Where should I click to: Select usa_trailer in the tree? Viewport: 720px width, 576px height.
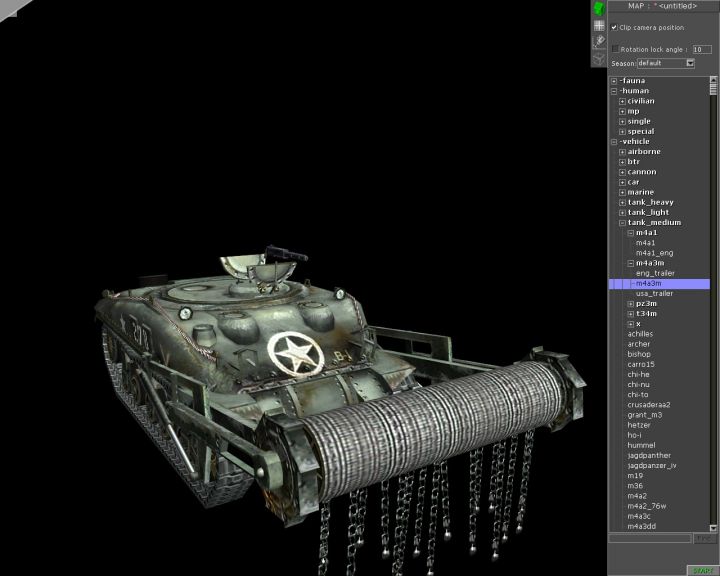(654, 293)
